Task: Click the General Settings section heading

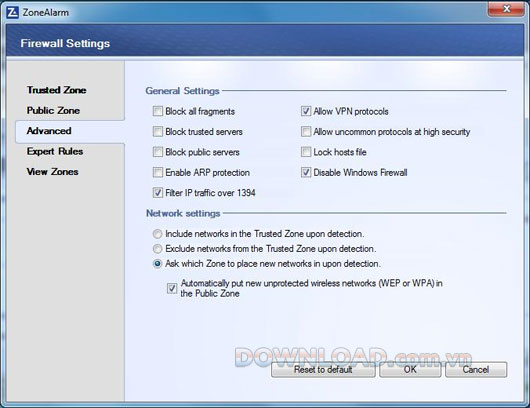Action: [183, 91]
